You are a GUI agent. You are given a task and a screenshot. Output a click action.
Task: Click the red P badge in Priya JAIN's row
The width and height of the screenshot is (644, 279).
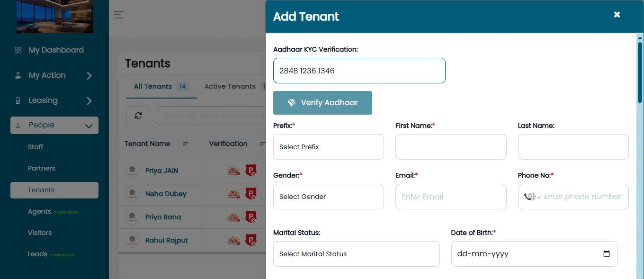tap(250, 171)
